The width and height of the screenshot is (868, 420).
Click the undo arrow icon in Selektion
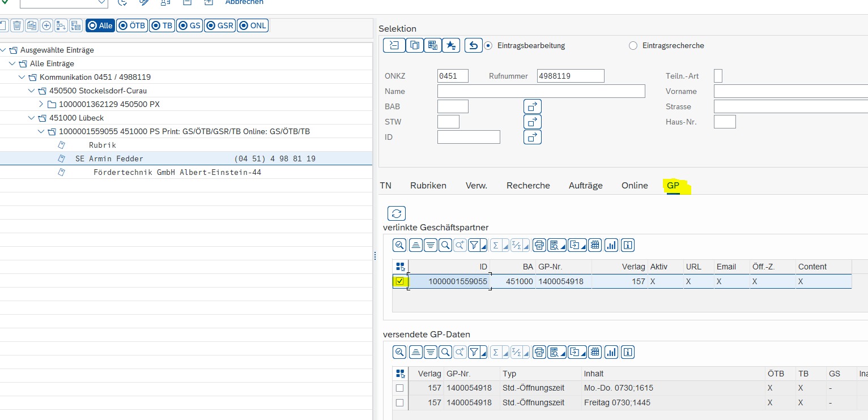474,45
